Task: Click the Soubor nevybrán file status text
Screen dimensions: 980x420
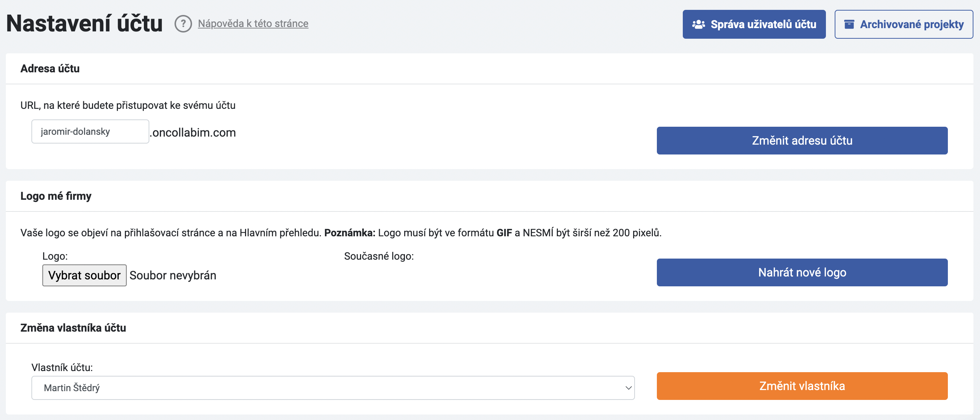Action: click(173, 275)
